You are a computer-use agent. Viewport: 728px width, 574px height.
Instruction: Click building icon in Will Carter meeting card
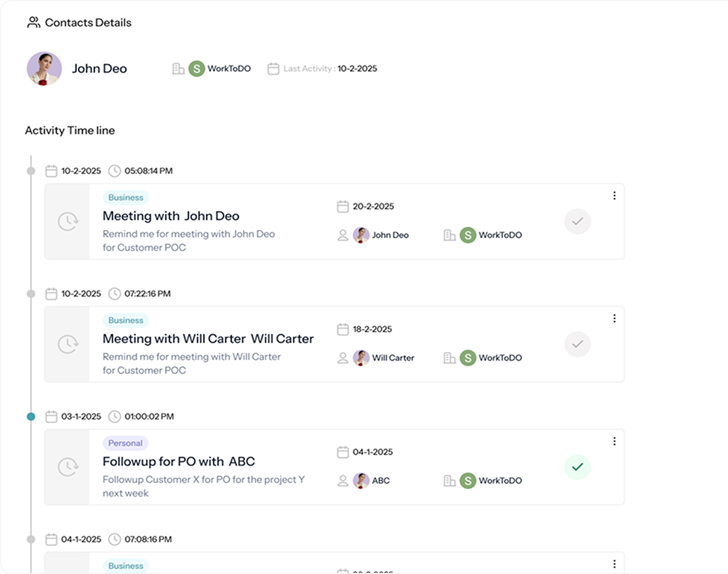coord(449,358)
